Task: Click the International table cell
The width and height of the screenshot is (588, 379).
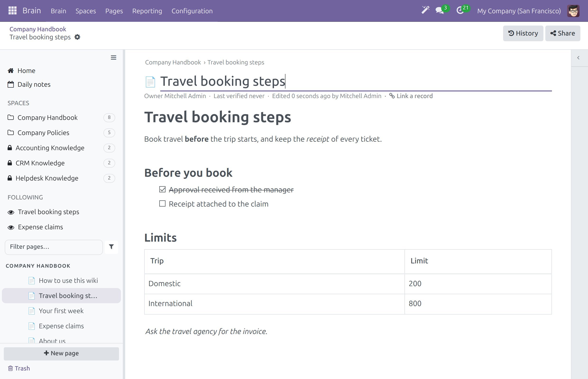Action: click(274, 304)
